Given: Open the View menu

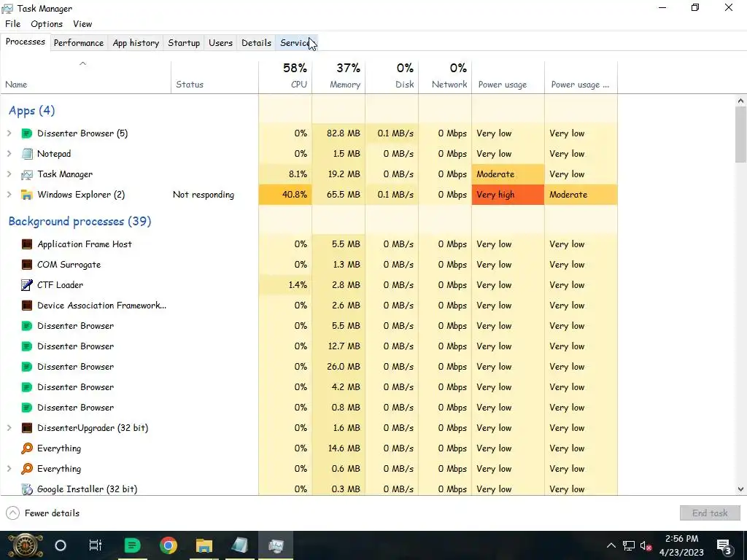Looking at the screenshot, I should (x=82, y=24).
